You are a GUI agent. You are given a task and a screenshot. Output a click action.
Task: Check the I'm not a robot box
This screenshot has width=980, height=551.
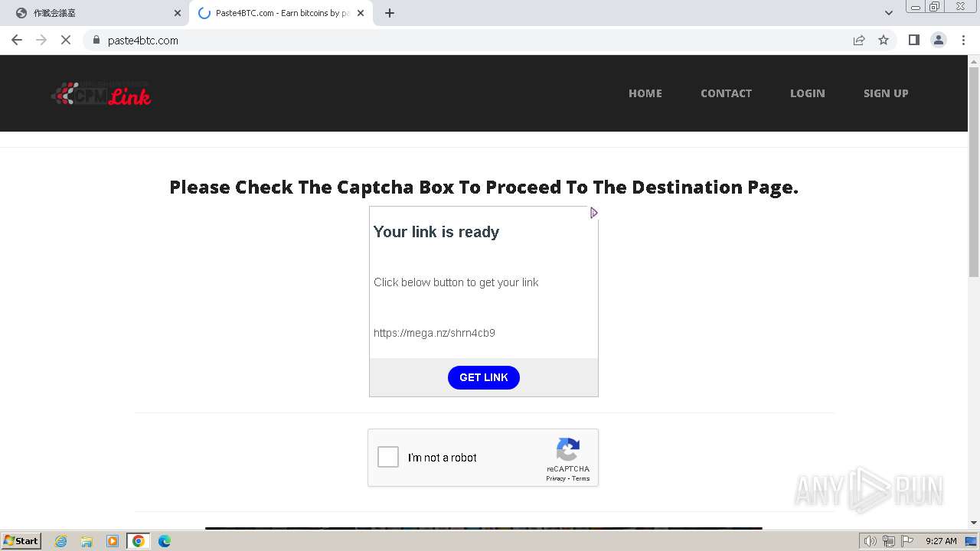[x=388, y=457]
